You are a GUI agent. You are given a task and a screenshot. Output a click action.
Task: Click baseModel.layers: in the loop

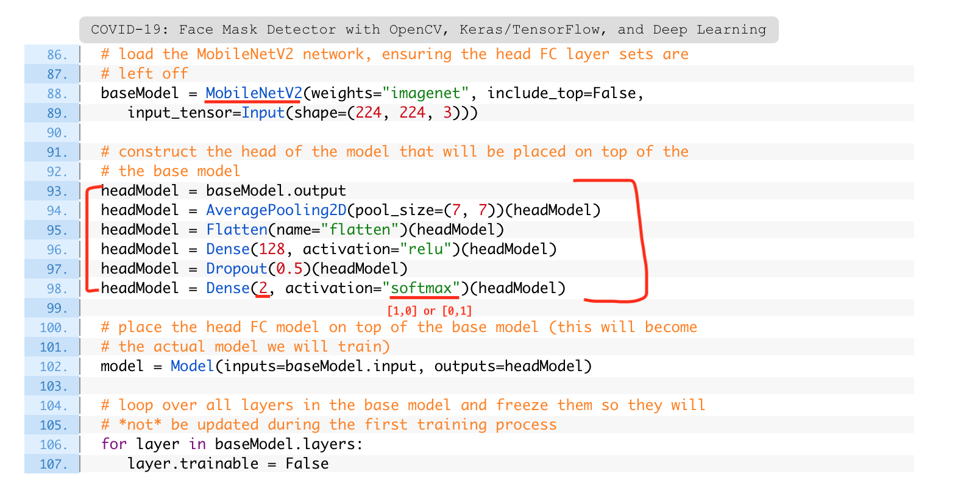tap(289, 444)
